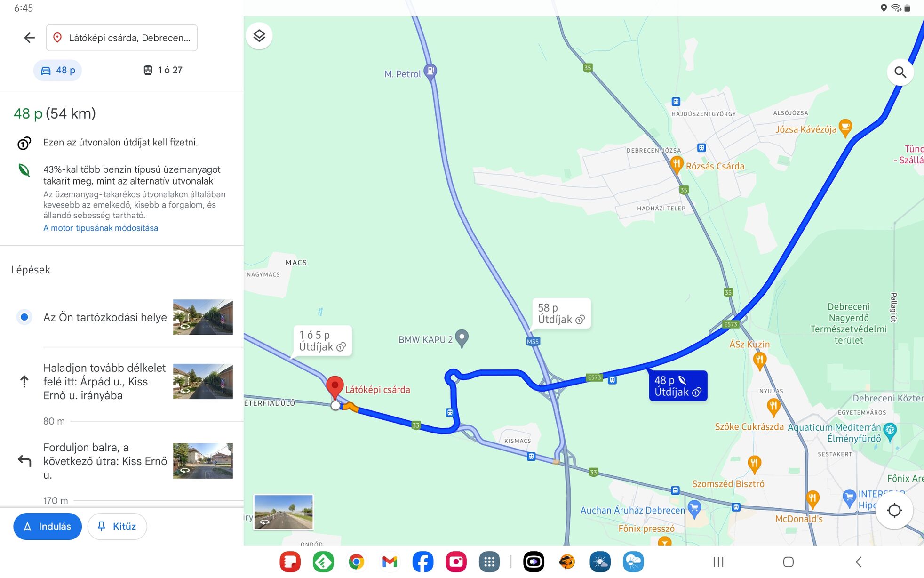Start navigation with Indulás button
Screen dimensions: 924x578
[48, 526]
